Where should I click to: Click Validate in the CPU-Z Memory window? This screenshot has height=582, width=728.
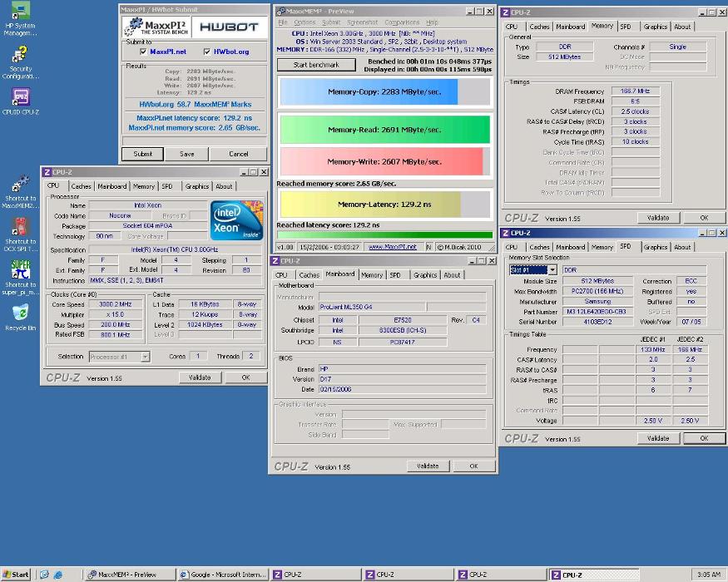(658, 218)
